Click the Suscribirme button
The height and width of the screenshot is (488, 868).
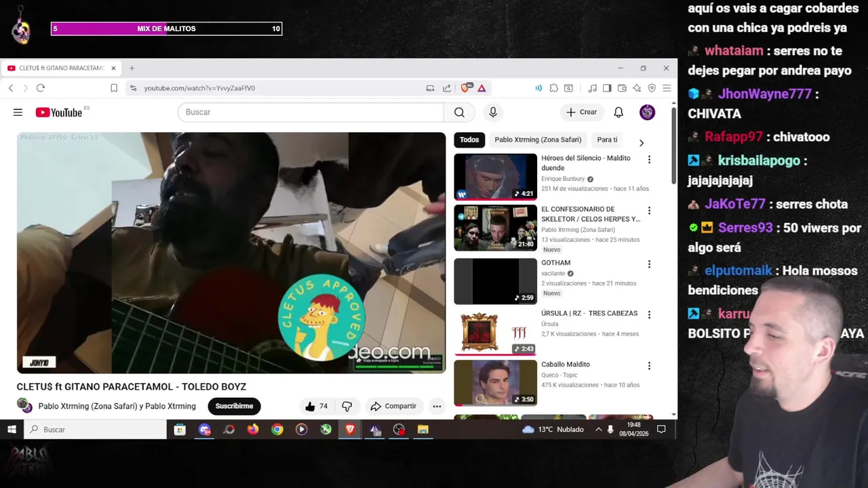click(x=234, y=406)
